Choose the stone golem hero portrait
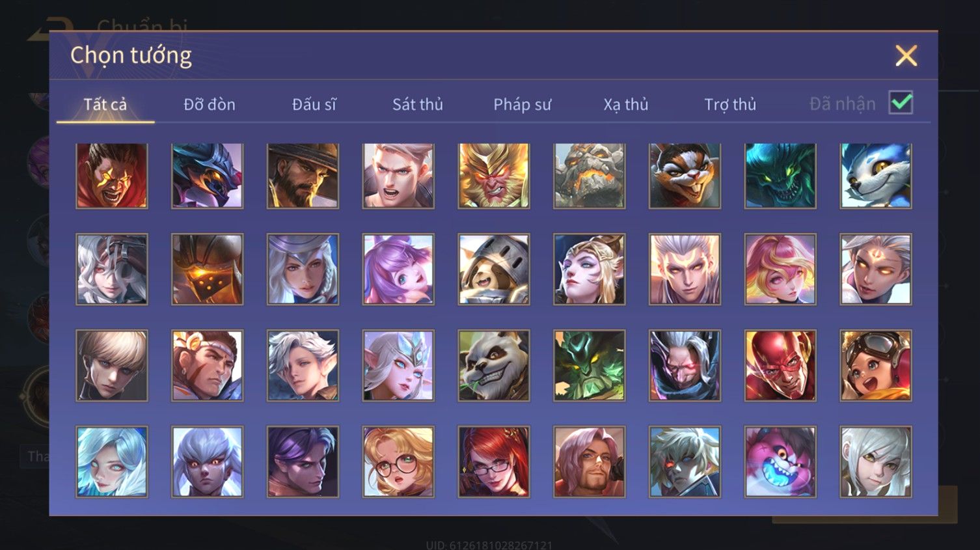980x550 pixels. [589, 176]
